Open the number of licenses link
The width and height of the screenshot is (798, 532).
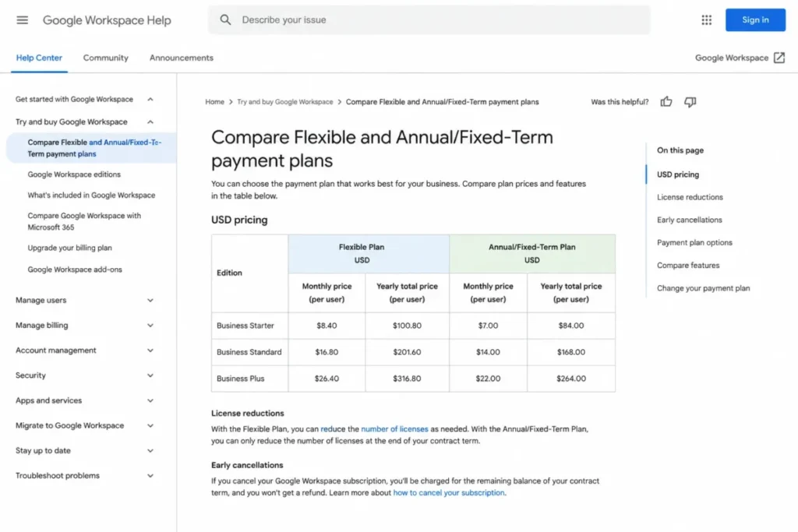pyautogui.click(x=394, y=429)
